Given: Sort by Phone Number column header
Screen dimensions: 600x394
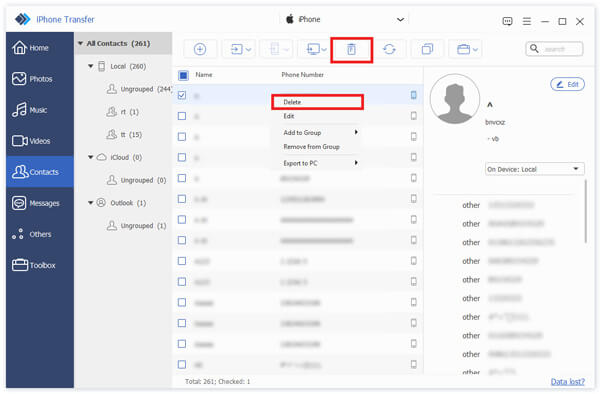Looking at the screenshot, I should pos(302,75).
